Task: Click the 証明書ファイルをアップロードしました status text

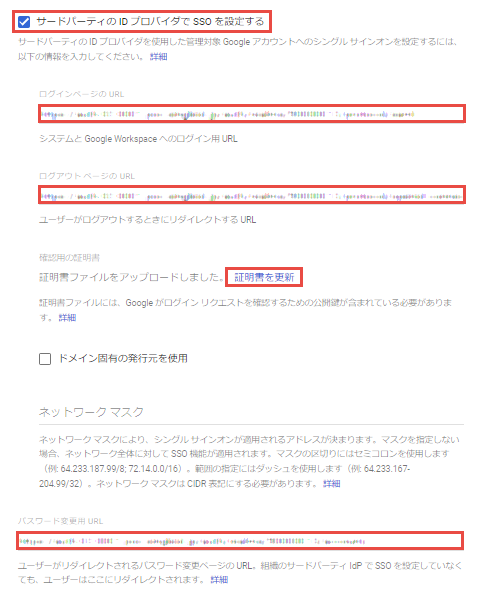Action: [131, 277]
